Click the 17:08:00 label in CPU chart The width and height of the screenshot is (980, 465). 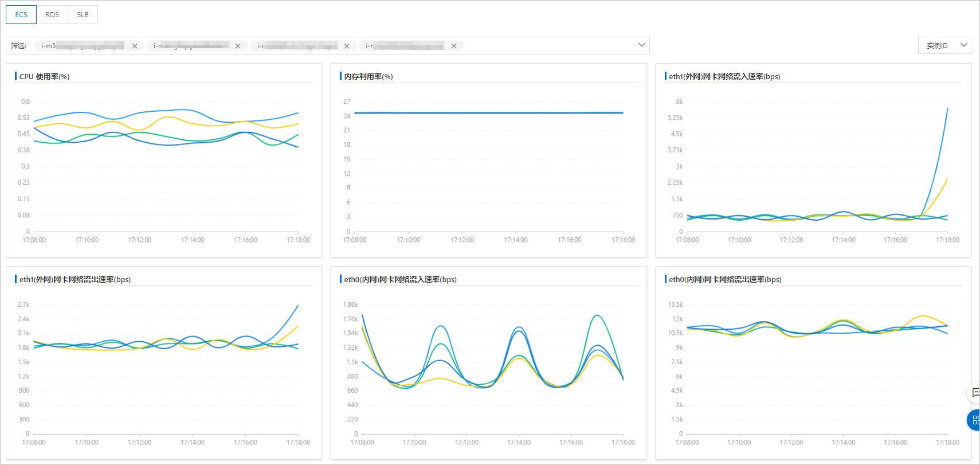click(x=34, y=240)
